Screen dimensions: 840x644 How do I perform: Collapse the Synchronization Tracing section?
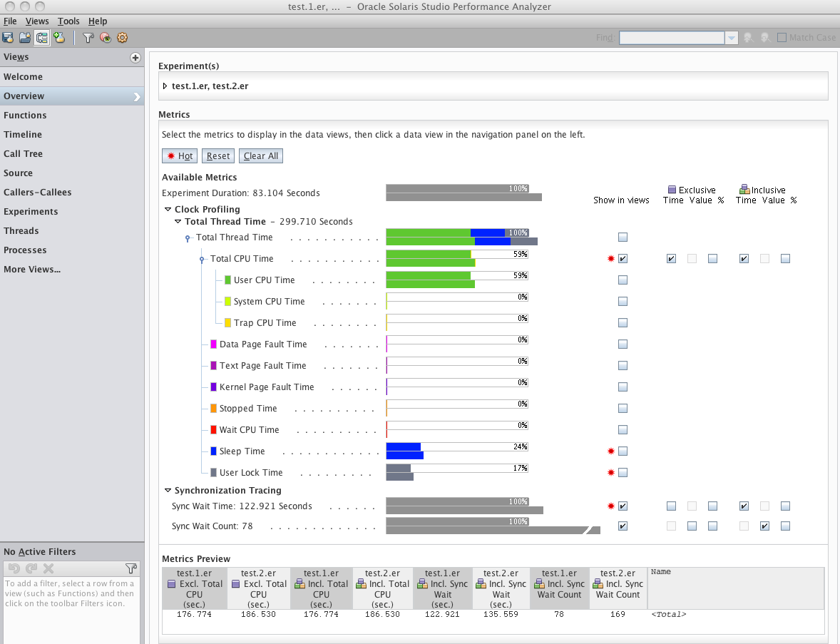[168, 491]
